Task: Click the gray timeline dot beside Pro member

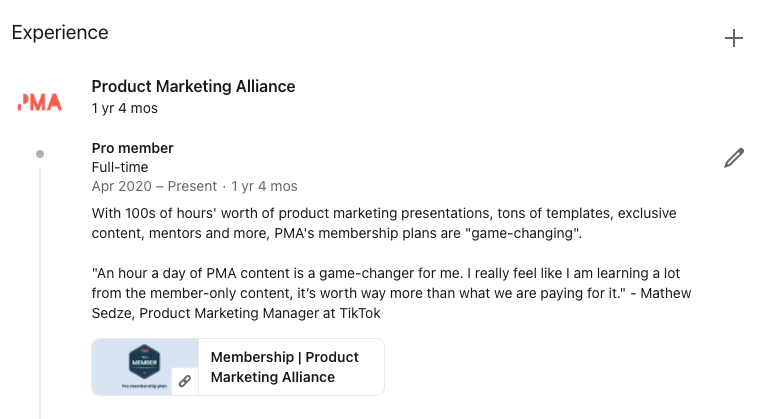Action: coord(40,154)
